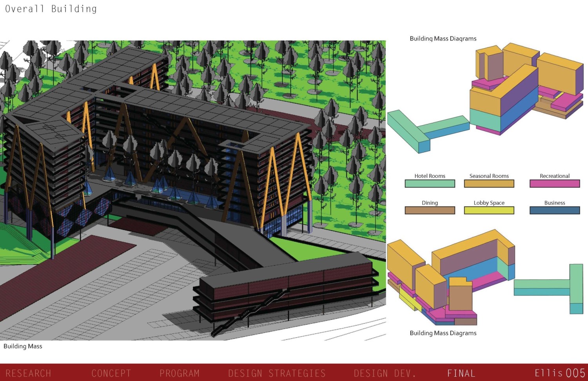This screenshot has width=588, height=381.
Task: Click the Lobby Space yellow swatch
Action: (489, 210)
